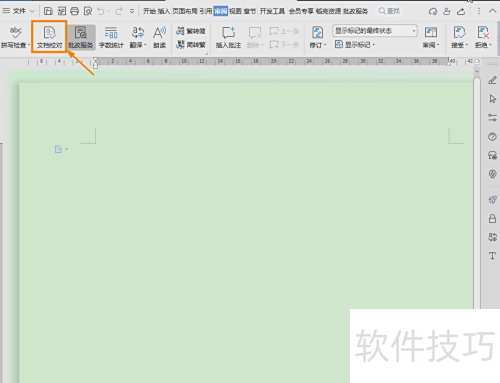
Task: Open the 审阅 pane dropdown
Action: pos(431,37)
